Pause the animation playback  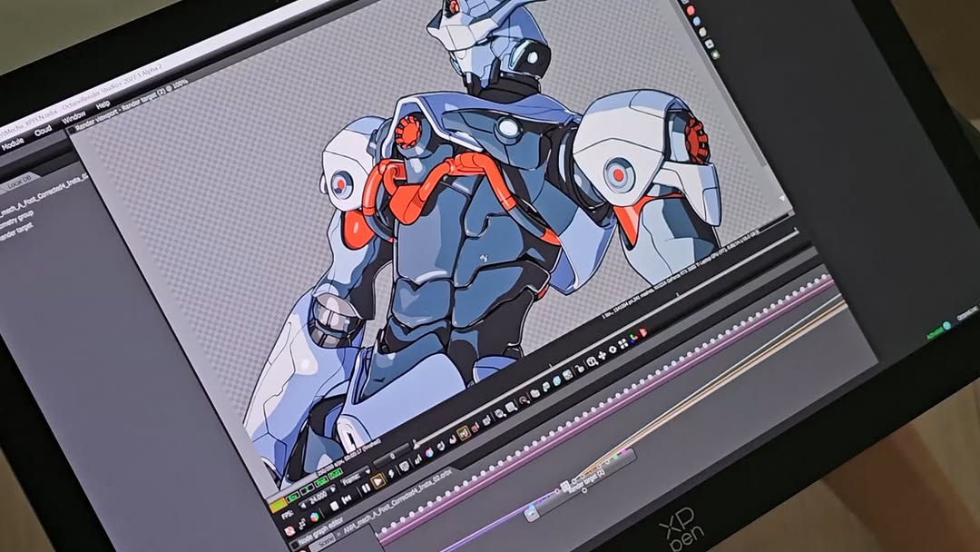coord(366,488)
